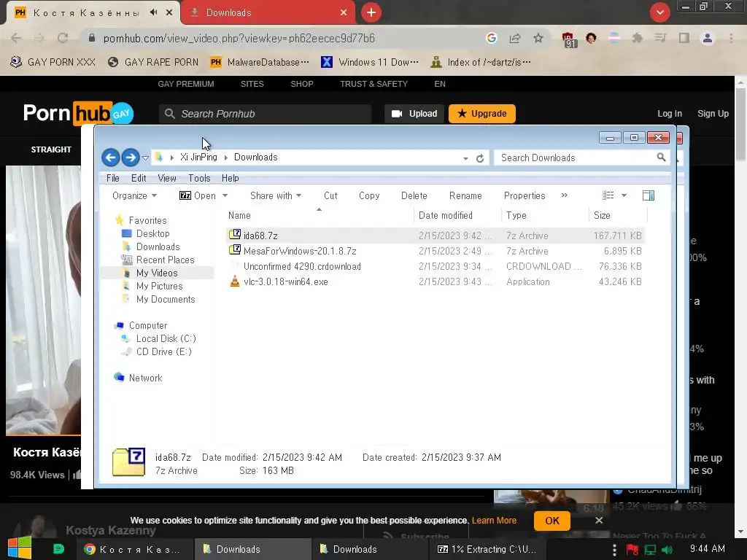The height and width of the screenshot is (560, 747).
Task: Select ida68.7z archive file
Action: [x=436, y=236]
